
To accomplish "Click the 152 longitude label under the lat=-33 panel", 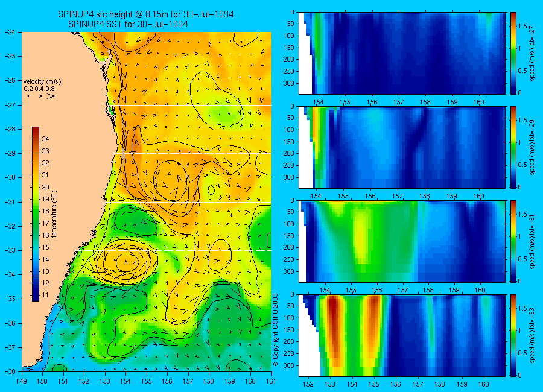I will coord(308,384).
